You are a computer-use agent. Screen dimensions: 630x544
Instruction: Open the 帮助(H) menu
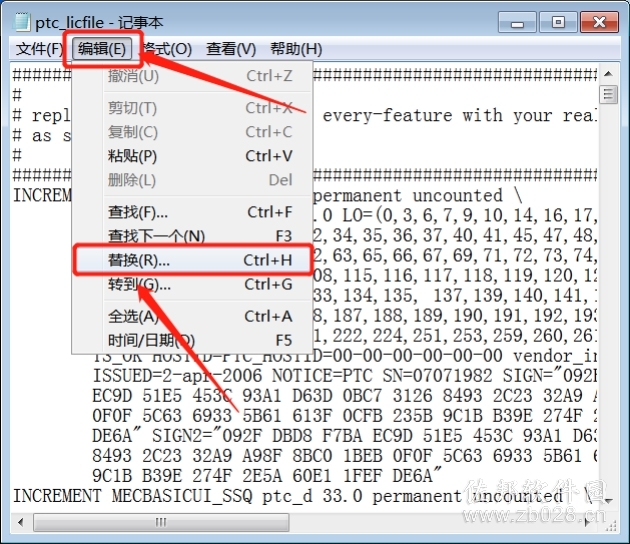[296, 49]
